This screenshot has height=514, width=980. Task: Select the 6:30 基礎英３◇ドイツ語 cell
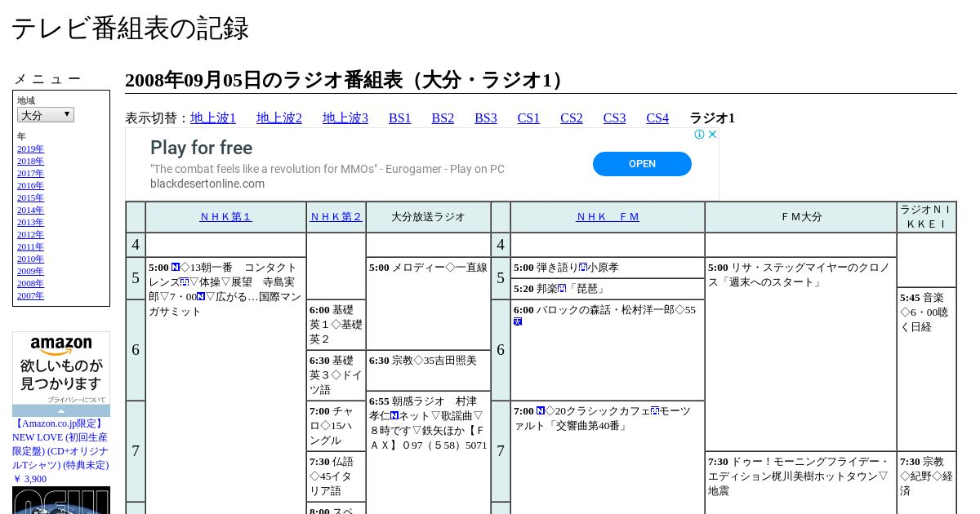pyautogui.click(x=336, y=375)
